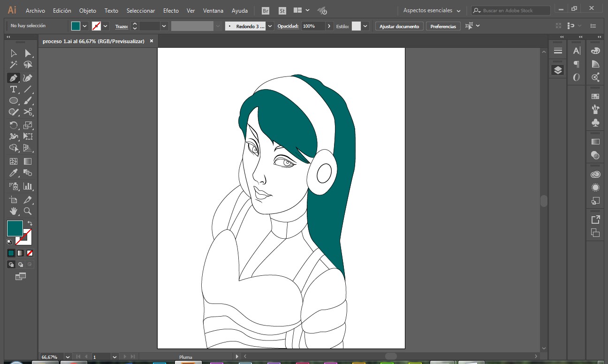Image resolution: width=608 pixels, height=364 pixels.
Task: Select the Selection tool arrow
Action: 14,53
